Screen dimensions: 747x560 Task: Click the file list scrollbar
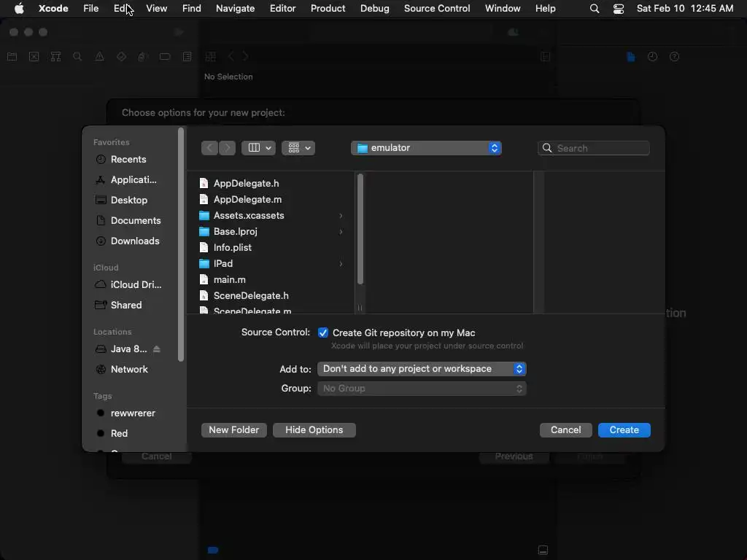[360, 229]
